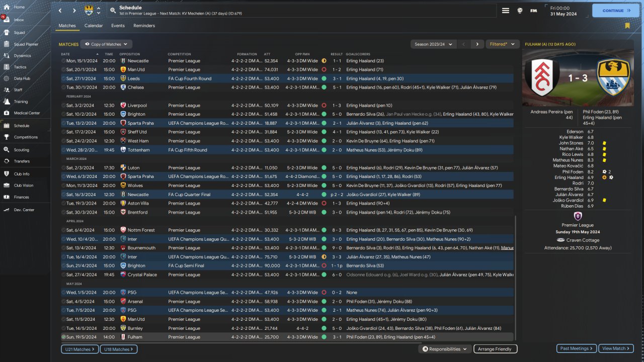Select the Dynamics icon in the sidebar

pos(7,56)
